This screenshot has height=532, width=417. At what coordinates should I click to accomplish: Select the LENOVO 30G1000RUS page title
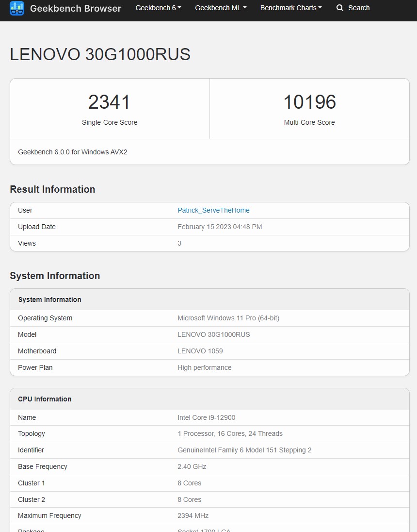tap(100, 54)
